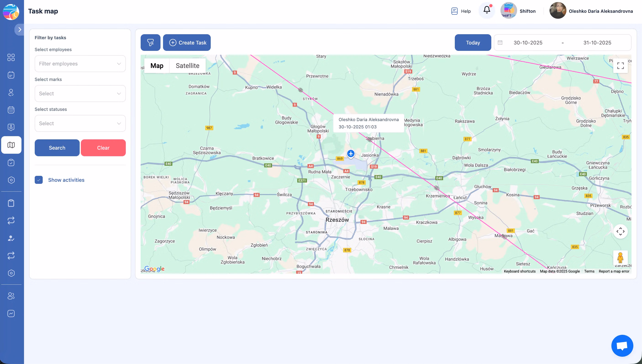Select the calendar icon in the sidebar
This screenshot has width=642, height=364.
tap(11, 110)
